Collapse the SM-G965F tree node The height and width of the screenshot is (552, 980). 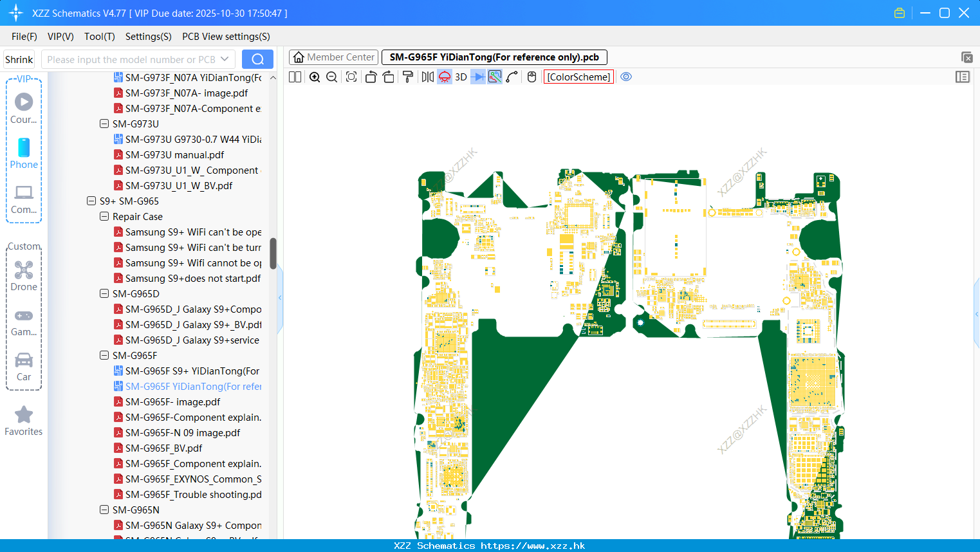[104, 355]
